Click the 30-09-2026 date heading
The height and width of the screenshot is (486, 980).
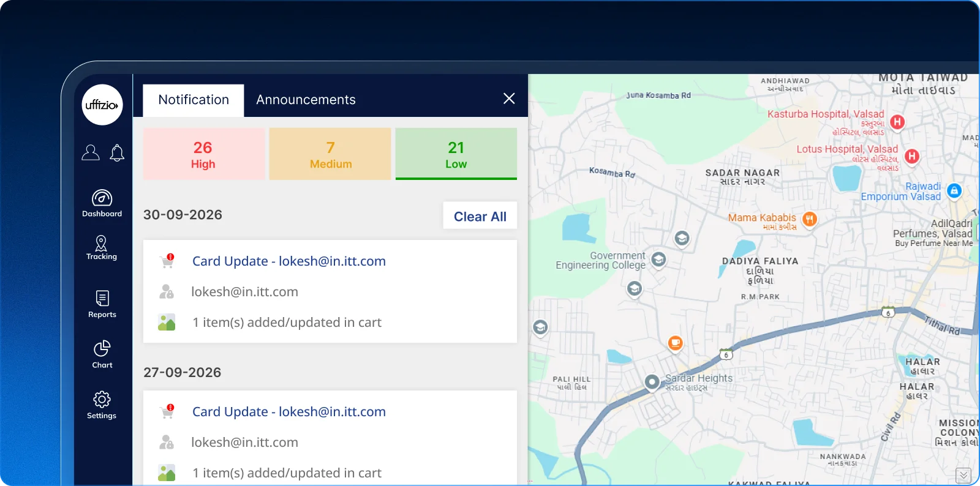coord(183,215)
